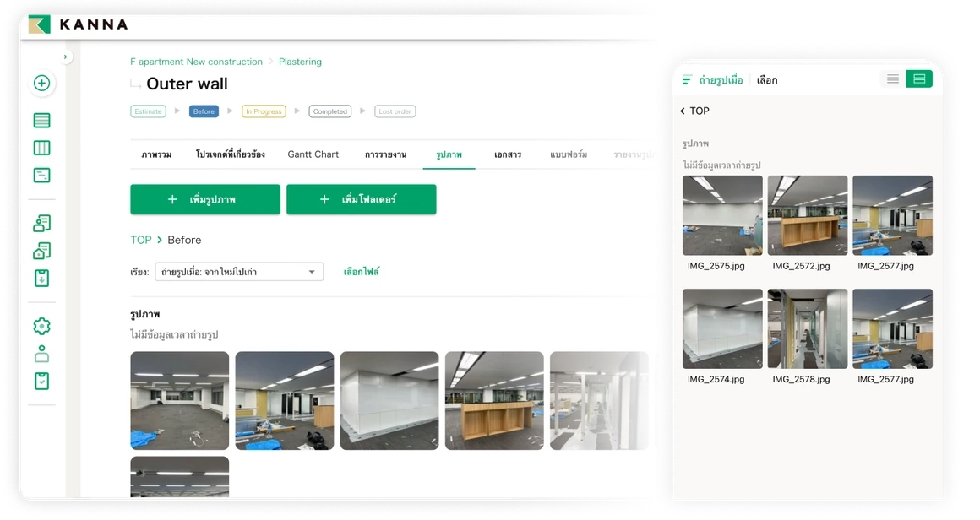Open the person-with-document icon in sidebar
980x520 pixels.
click(x=42, y=223)
